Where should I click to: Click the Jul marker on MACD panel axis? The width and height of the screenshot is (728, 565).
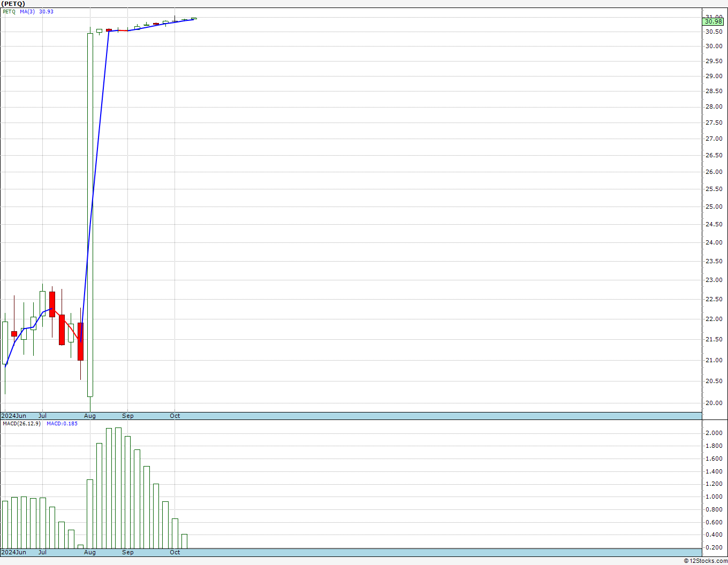[x=42, y=552]
